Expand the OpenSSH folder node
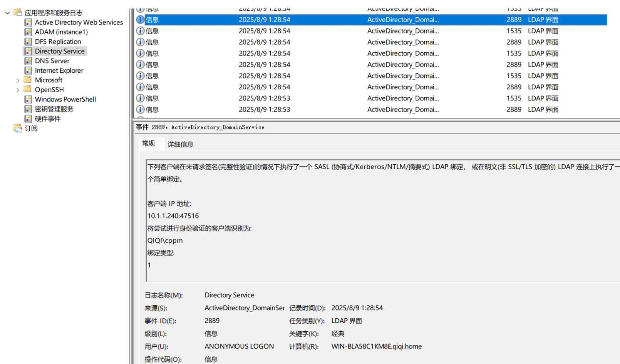Screen dimensions: 620x364 pyautogui.click(x=18, y=90)
